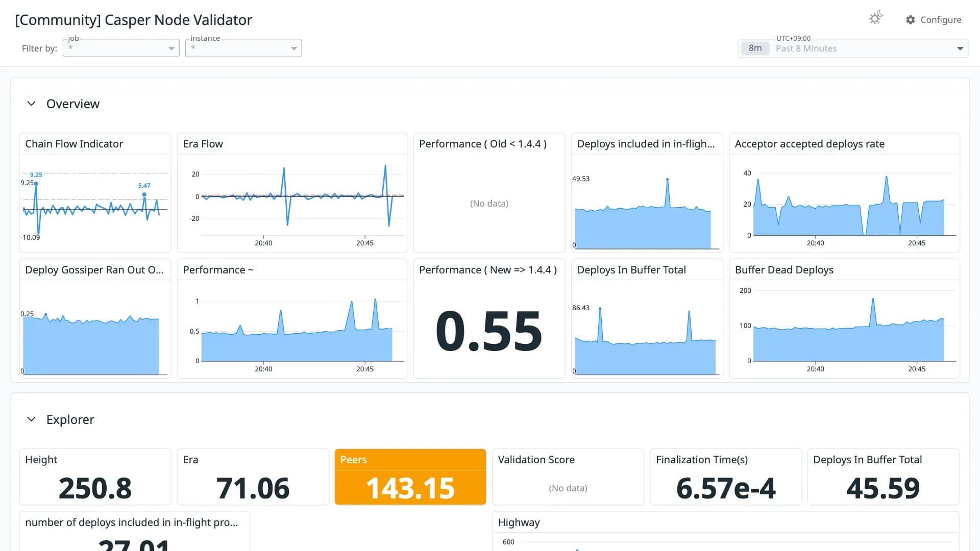980x551 pixels.
Task: Click the 9.25 peak marker on Chain Flow chart
Action: point(36,183)
